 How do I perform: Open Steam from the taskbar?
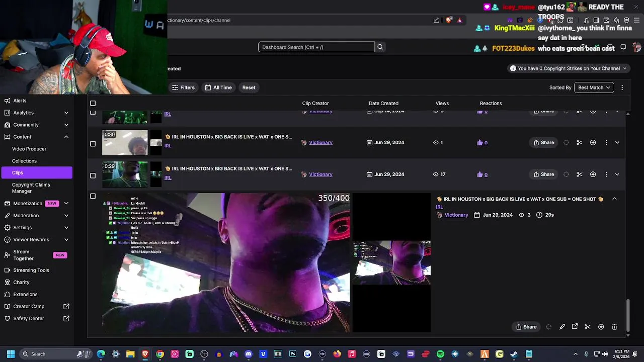click(514, 354)
